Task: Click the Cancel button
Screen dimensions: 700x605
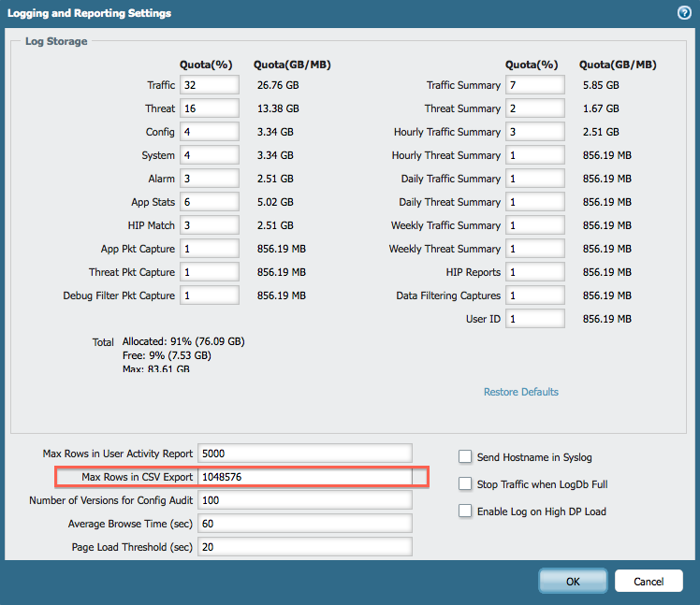Action: pyautogui.click(x=649, y=581)
